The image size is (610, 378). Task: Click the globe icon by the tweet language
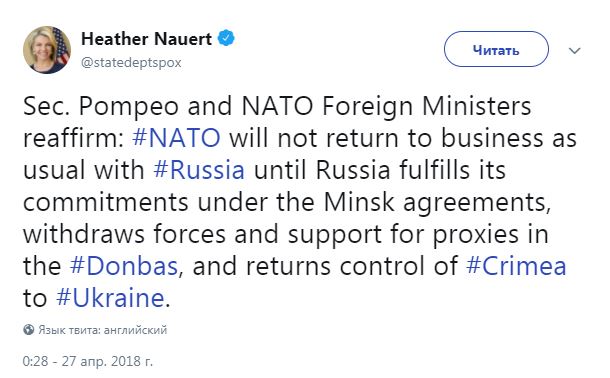pos(28,329)
